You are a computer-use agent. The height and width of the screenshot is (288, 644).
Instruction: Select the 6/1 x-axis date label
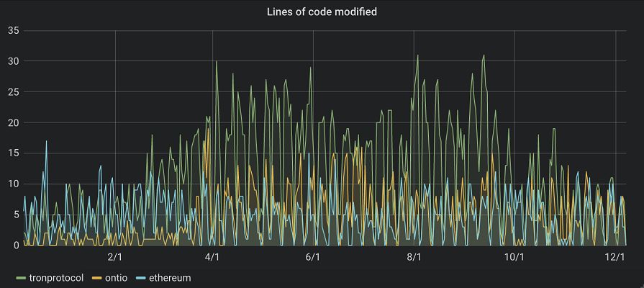coord(312,257)
